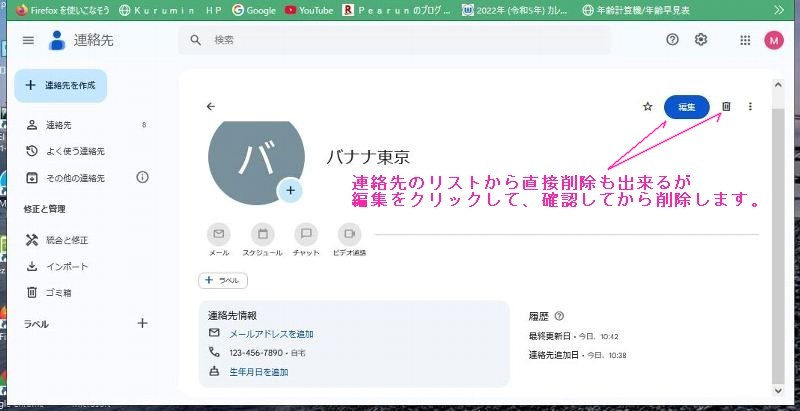Image resolution: width=800 pixels, height=411 pixels.
Task: Open Firefox を使いこなそう bookmark
Action: point(62,10)
